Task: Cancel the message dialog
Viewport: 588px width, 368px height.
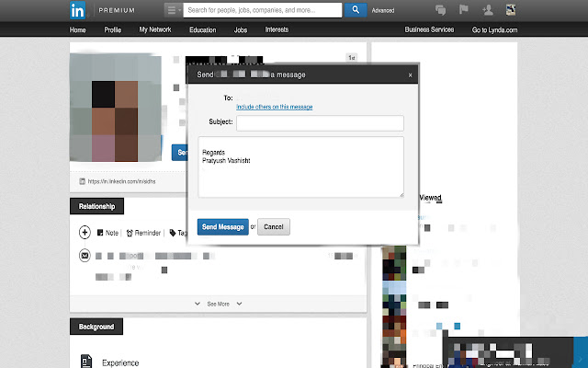Action: pyautogui.click(x=274, y=227)
